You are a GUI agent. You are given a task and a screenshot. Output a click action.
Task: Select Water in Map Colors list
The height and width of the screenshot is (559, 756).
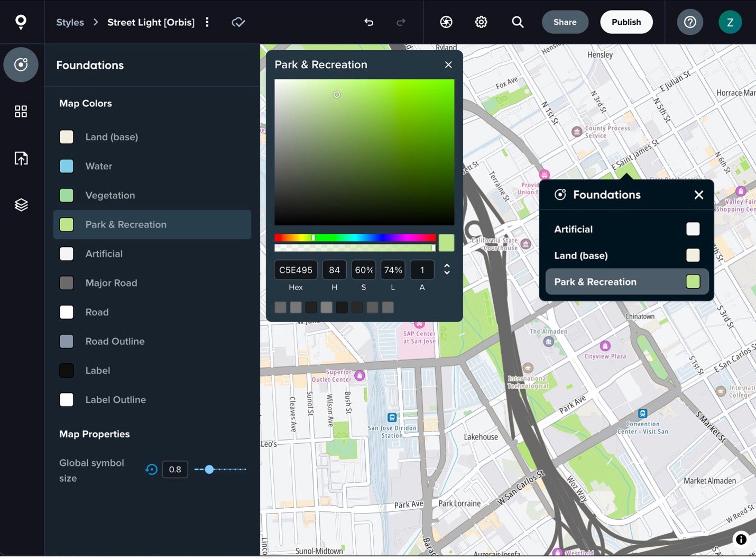99,166
